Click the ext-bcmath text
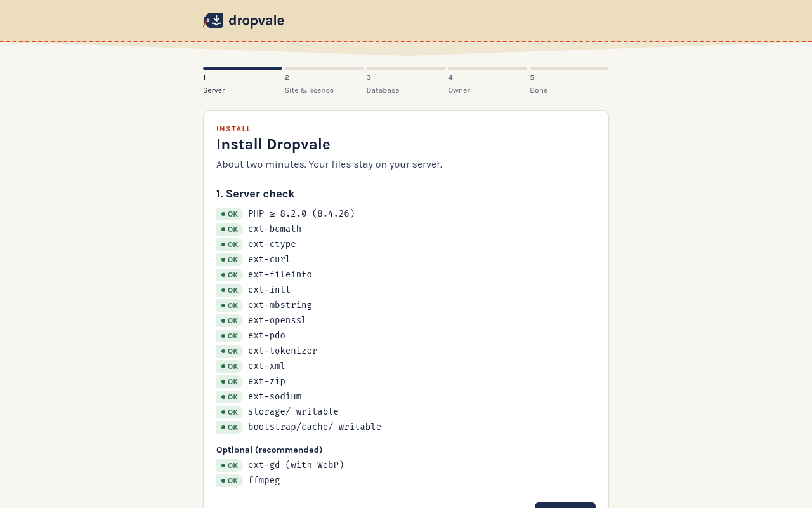Image resolution: width=812 pixels, height=508 pixels. (275, 229)
